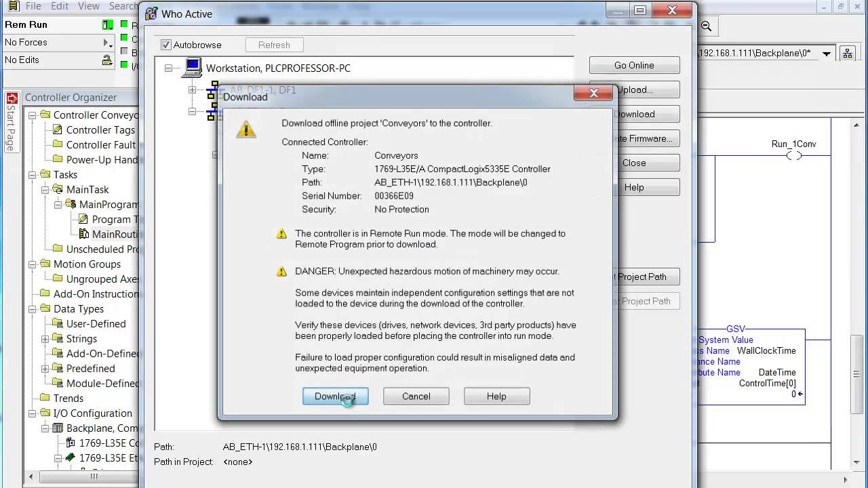Select the 1769-L35E controller module icon
868x488 pixels.
(x=71, y=443)
